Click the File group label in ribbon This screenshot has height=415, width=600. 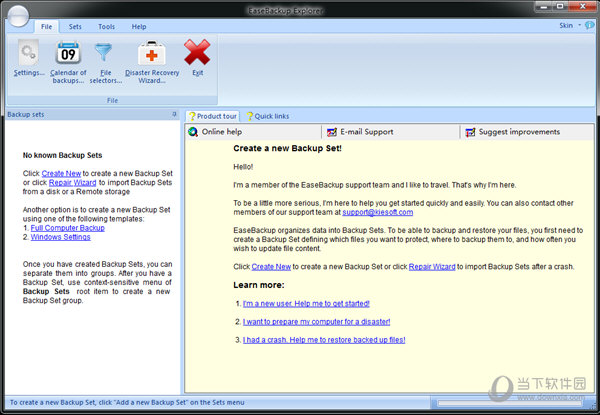click(112, 100)
